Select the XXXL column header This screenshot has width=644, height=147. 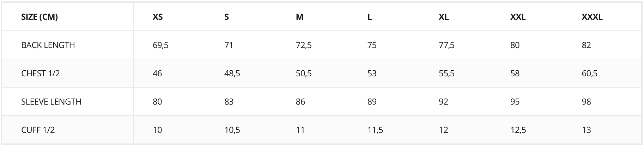[592, 17]
